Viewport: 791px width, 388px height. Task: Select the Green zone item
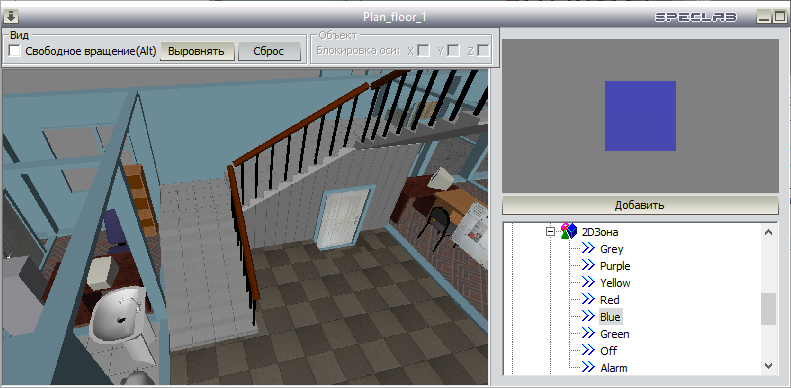click(614, 334)
